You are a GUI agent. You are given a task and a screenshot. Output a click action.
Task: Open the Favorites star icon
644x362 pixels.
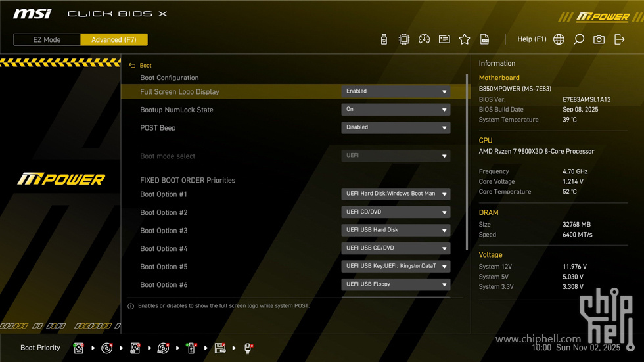(465, 39)
